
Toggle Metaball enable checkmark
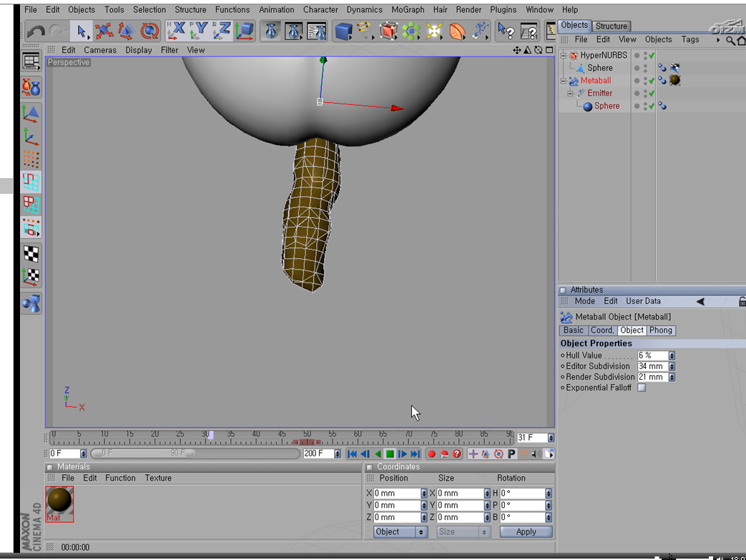[652, 81]
